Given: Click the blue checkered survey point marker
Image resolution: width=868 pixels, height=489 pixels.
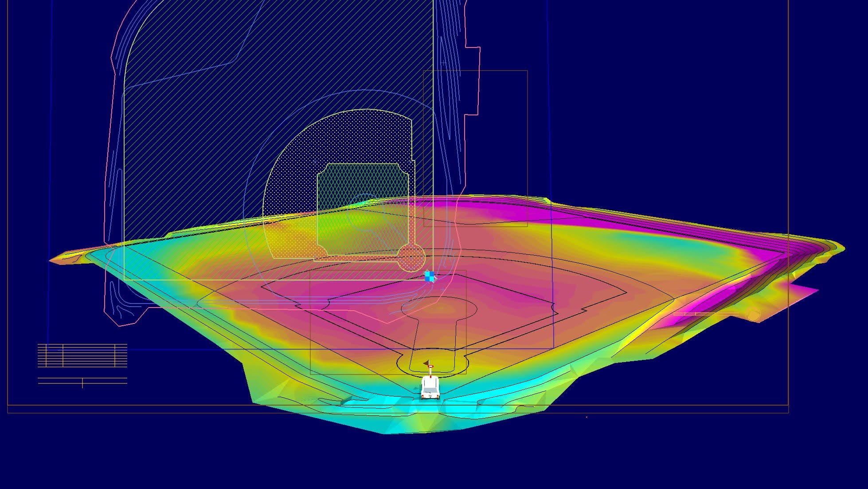Looking at the screenshot, I should 430,276.
